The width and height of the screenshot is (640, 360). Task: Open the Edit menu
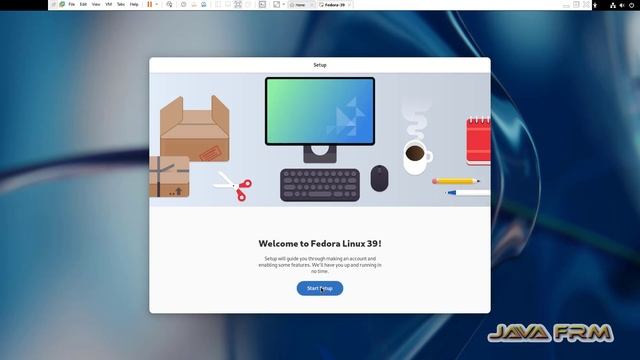(x=83, y=4)
